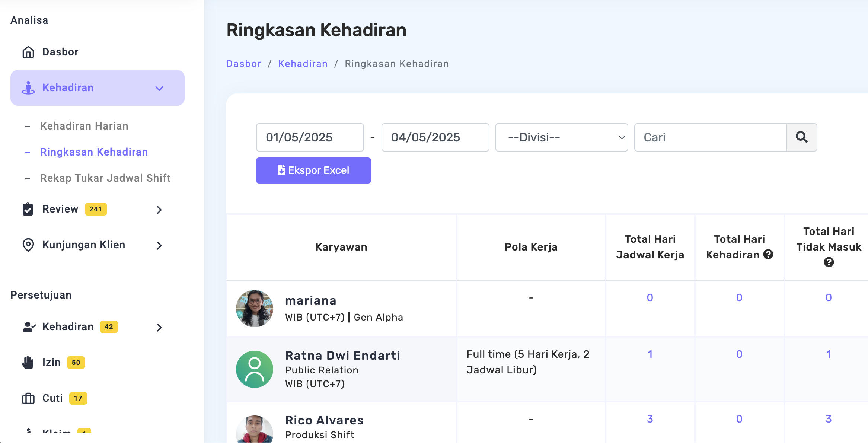868x443 pixels.
Task: Click Ratna's Total Hari Tidak Masuk value 1
Action: (829, 354)
